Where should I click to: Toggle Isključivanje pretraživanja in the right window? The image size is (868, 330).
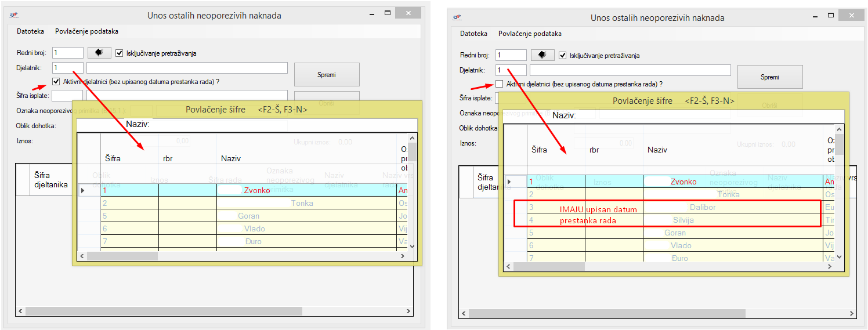[562, 56]
